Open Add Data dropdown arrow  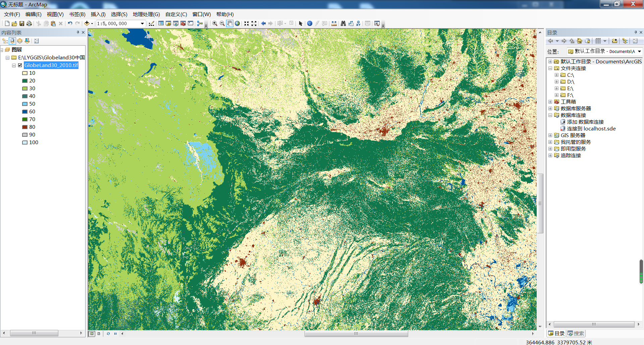click(92, 23)
